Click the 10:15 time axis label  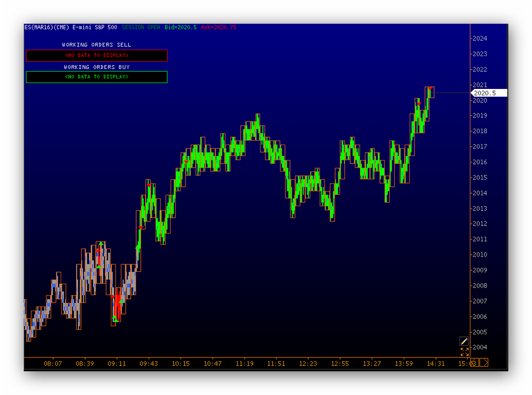tap(180, 364)
